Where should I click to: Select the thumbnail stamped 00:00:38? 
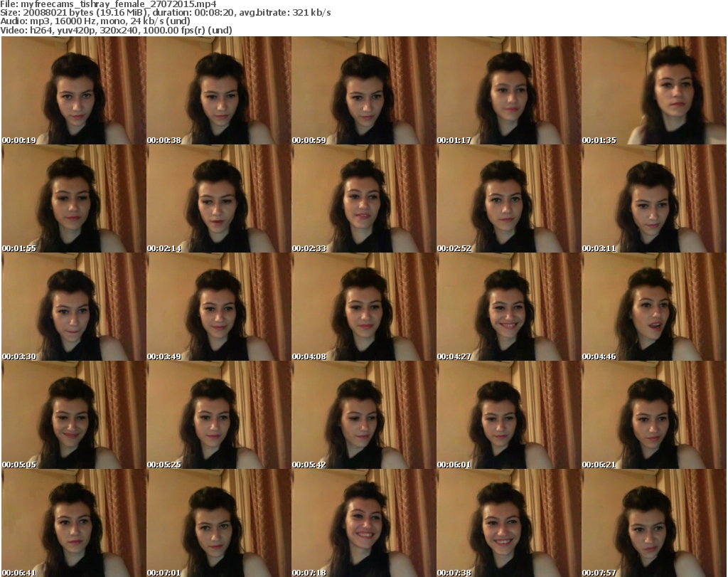[x=219, y=90]
